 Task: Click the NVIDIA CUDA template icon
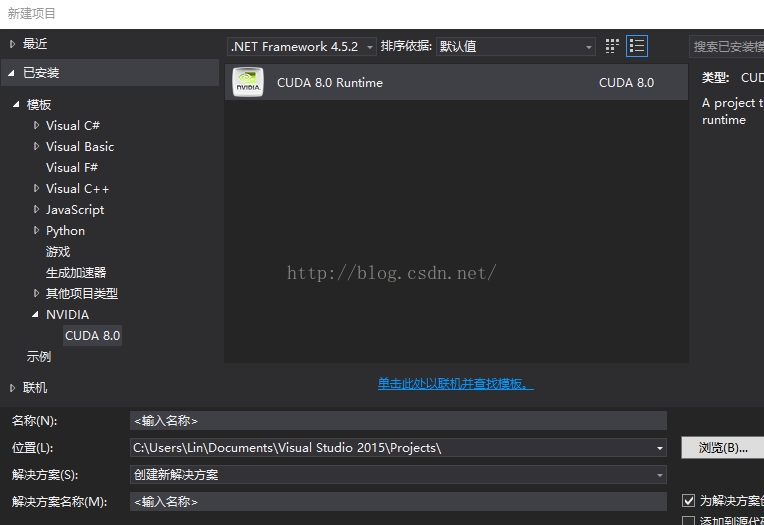coord(248,82)
